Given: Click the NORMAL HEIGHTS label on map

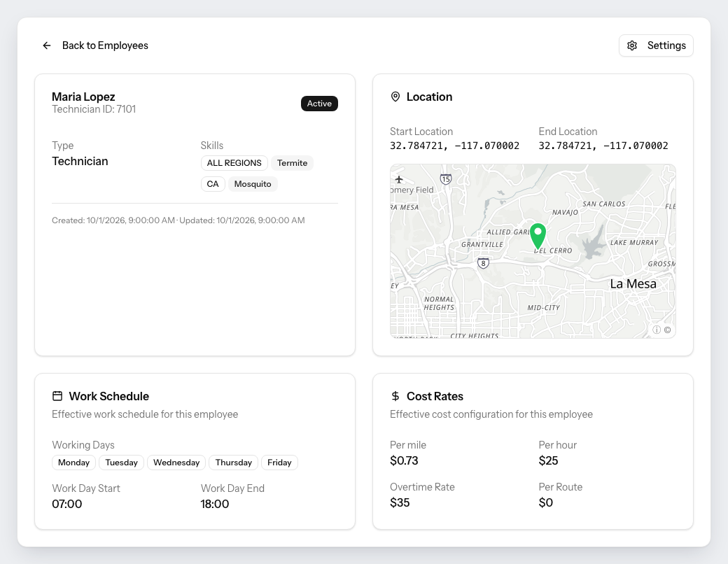Looking at the screenshot, I should (439, 303).
